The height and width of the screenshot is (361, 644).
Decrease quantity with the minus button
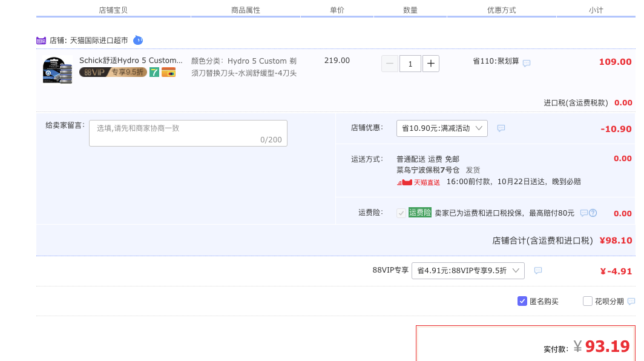(390, 64)
